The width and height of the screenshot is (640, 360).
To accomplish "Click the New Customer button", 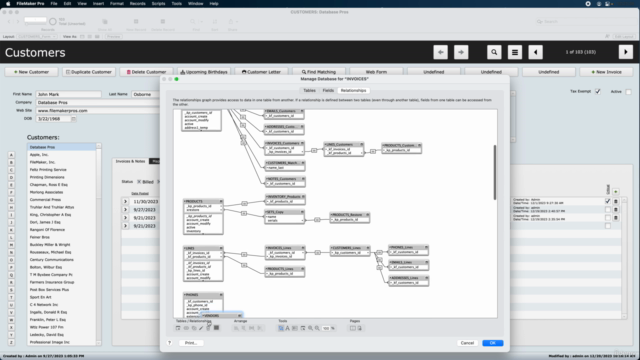I will coord(31,72).
